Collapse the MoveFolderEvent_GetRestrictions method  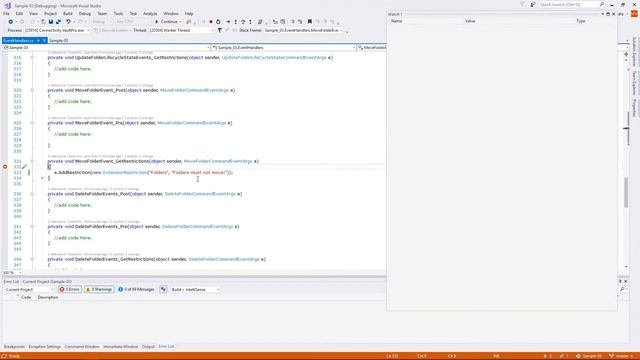(x=32, y=161)
